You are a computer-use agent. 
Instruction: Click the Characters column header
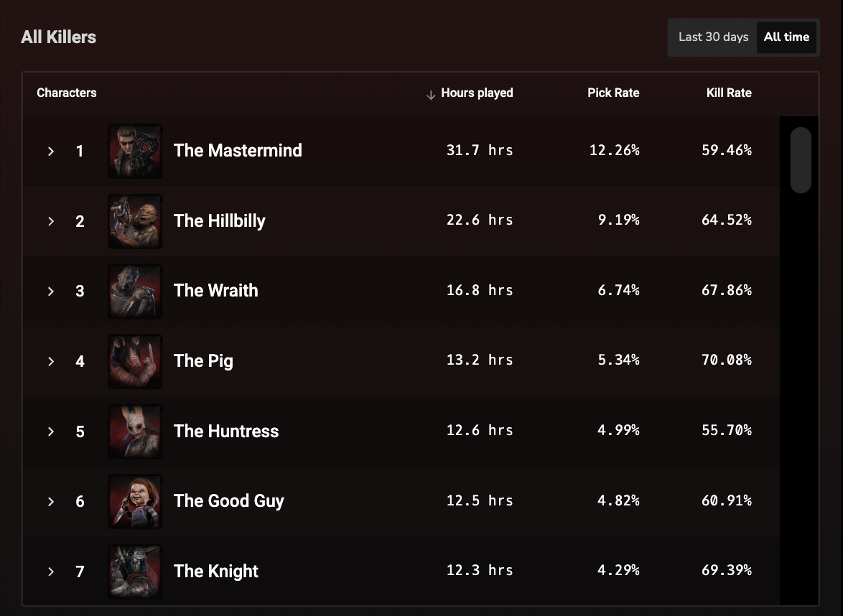point(67,93)
